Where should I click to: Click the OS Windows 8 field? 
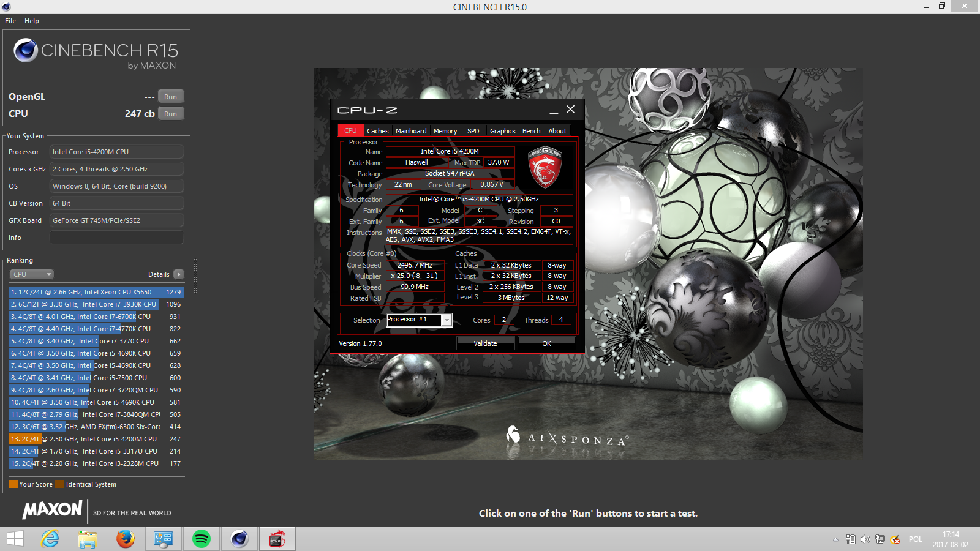pyautogui.click(x=116, y=186)
